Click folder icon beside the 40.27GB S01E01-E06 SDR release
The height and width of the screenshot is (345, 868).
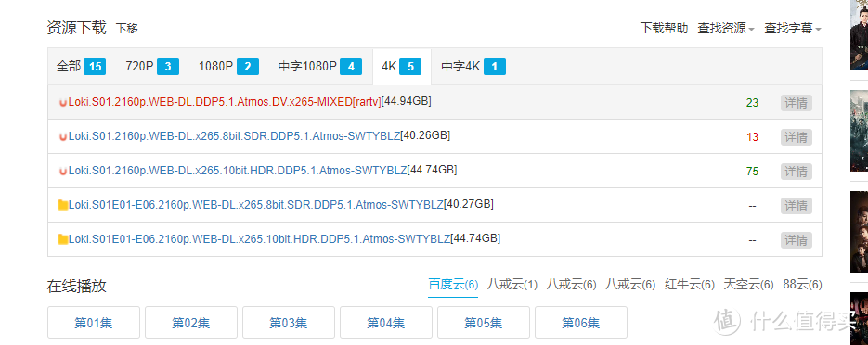[62, 205]
